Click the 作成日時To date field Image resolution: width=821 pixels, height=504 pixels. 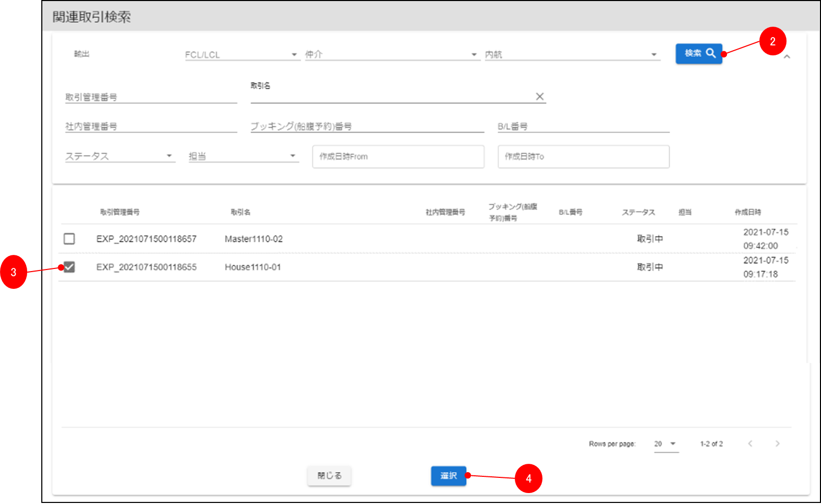click(583, 157)
